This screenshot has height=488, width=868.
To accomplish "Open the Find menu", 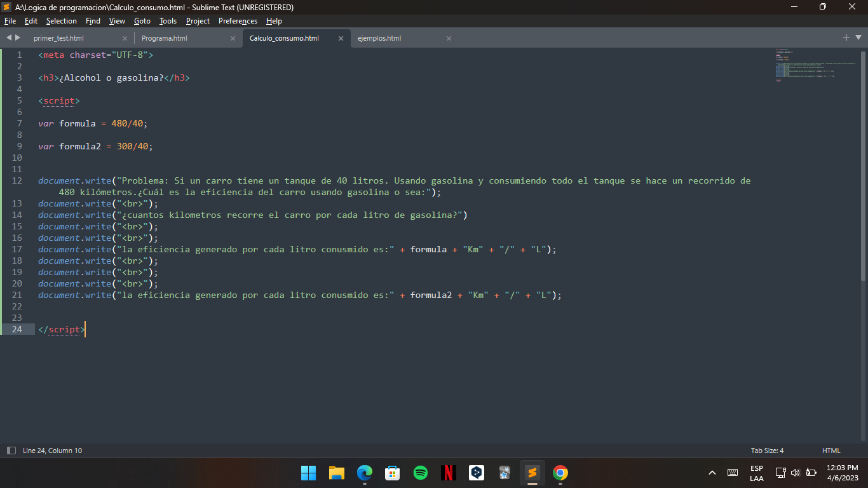I will click(x=93, y=21).
